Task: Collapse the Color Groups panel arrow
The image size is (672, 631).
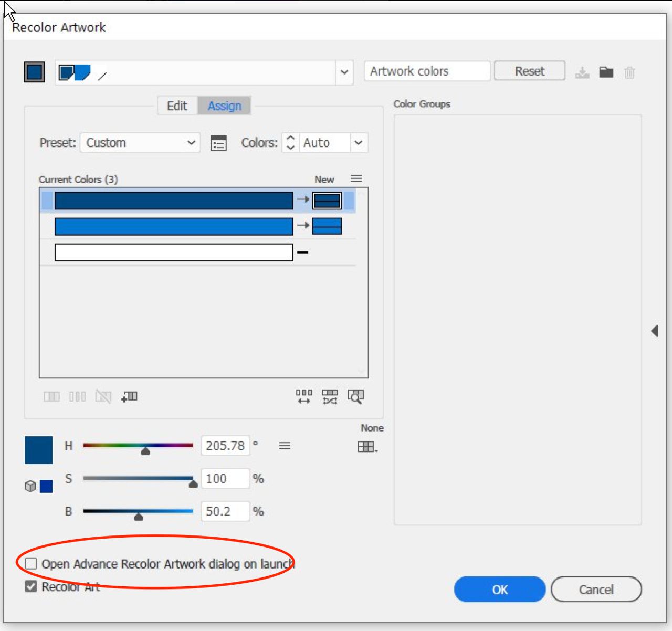Action: click(x=655, y=331)
